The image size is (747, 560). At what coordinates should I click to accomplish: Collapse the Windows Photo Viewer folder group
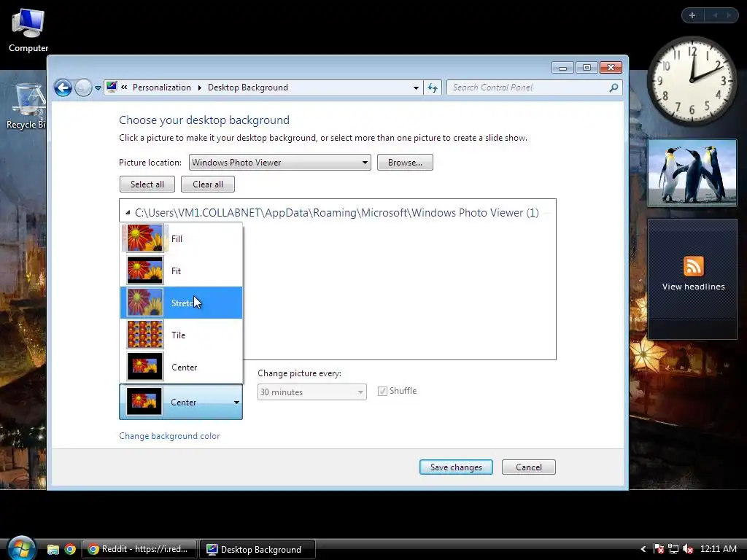[x=128, y=213]
